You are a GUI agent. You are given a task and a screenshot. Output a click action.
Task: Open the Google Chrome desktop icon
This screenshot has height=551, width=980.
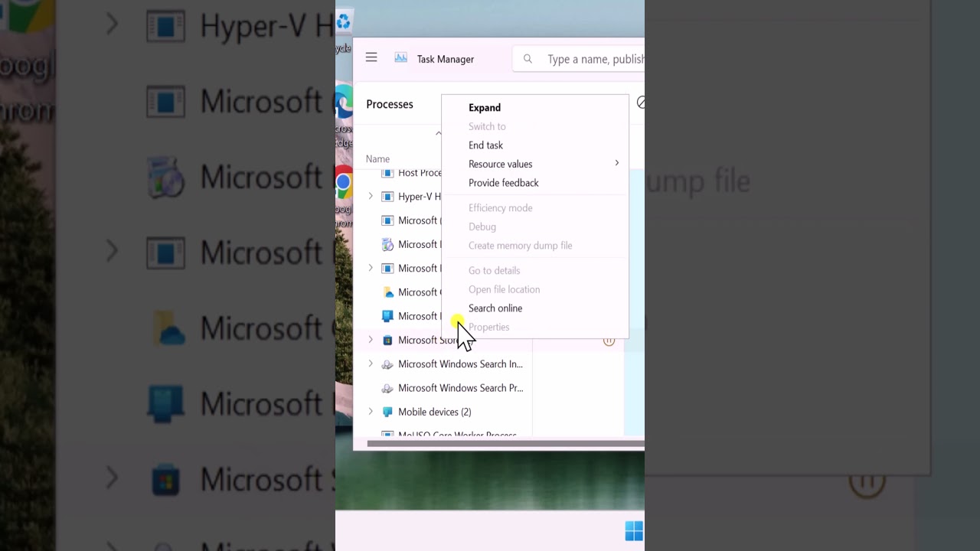pos(343,182)
